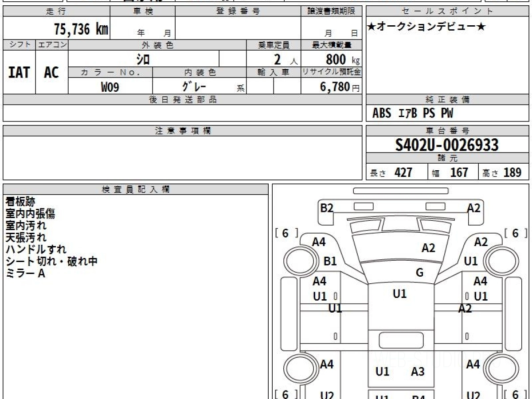532x399 pixels.
Task: Click the ★オークションデビュー★ sales point text
Action: pos(426,27)
